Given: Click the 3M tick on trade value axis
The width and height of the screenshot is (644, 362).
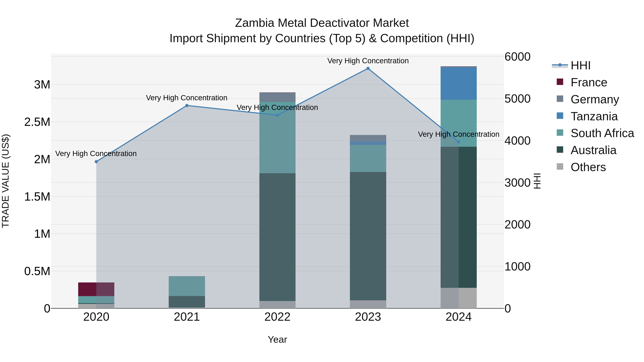Looking at the screenshot, I should coord(42,85).
